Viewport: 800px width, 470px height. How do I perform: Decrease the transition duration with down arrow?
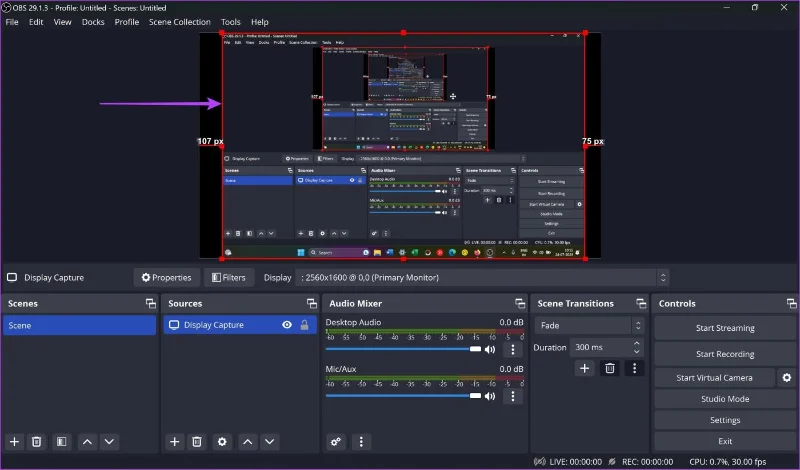[636, 351]
